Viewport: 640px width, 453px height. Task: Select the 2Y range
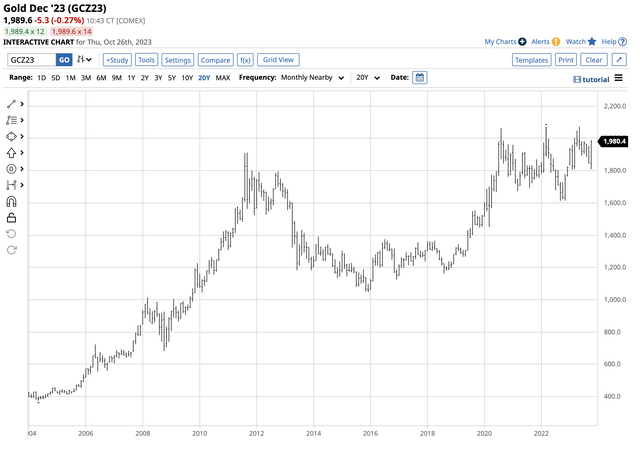click(144, 78)
